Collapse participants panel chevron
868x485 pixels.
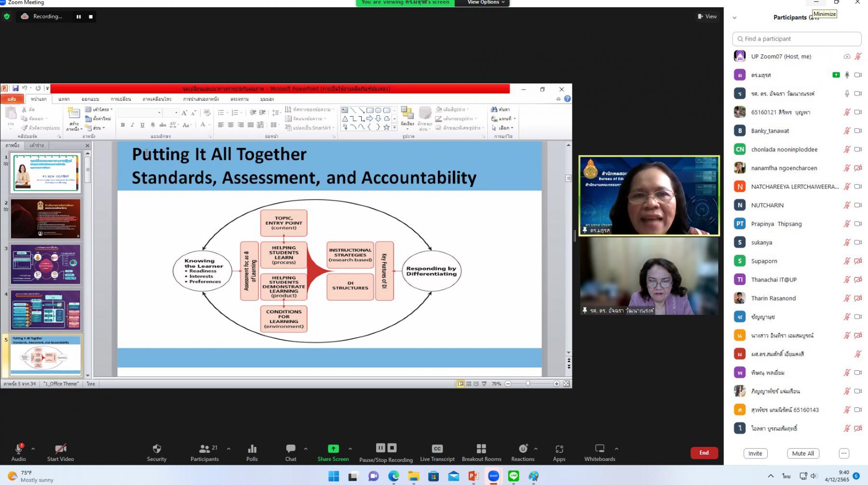(x=734, y=18)
